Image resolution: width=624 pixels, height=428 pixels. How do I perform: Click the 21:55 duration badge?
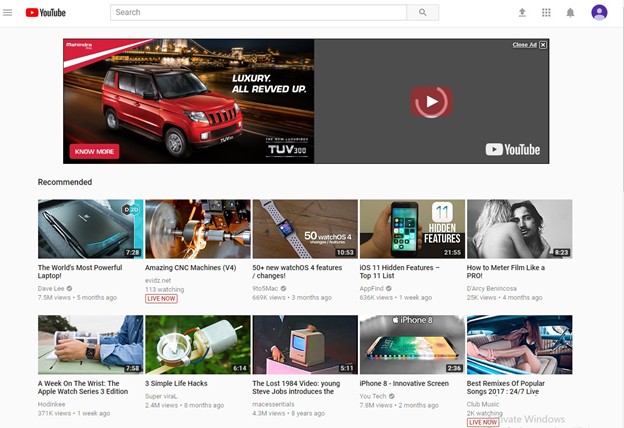pyautogui.click(x=452, y=252)
